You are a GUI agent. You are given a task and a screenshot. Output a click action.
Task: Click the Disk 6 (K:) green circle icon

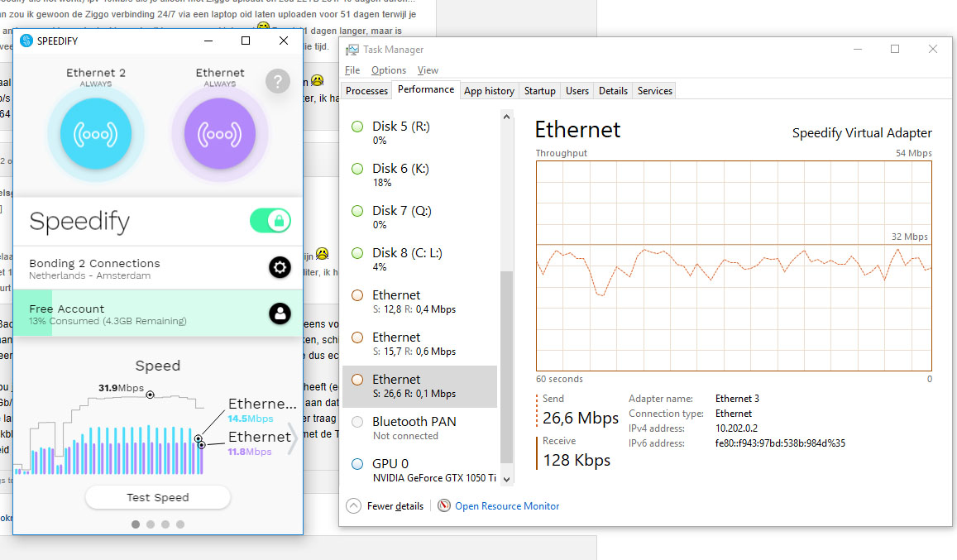[x=357, y=169]
